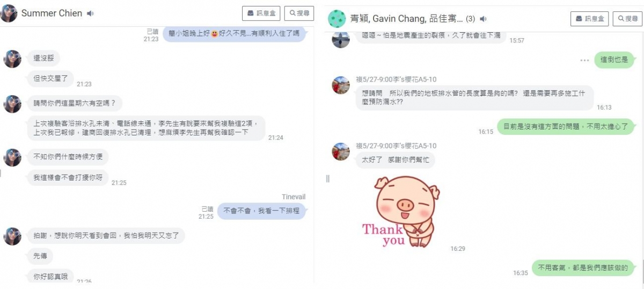Open the sender avatar above 太好了 感謝你們幫忙
The image size is (644, 289).
[x=341, y=151]
